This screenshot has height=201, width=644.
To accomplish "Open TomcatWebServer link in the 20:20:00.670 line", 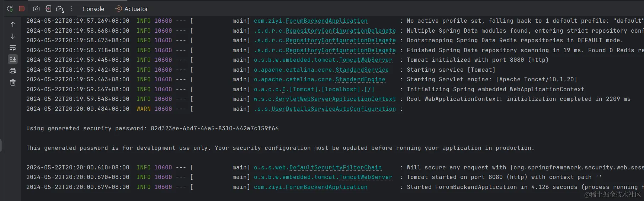I will [x=366, y=177].
